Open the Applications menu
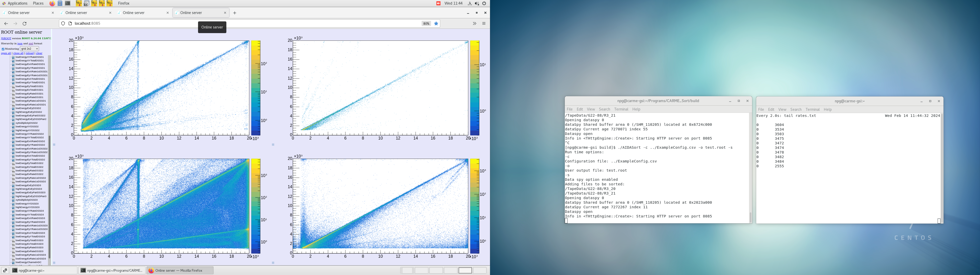980x275 pixels. pos(18,3)
